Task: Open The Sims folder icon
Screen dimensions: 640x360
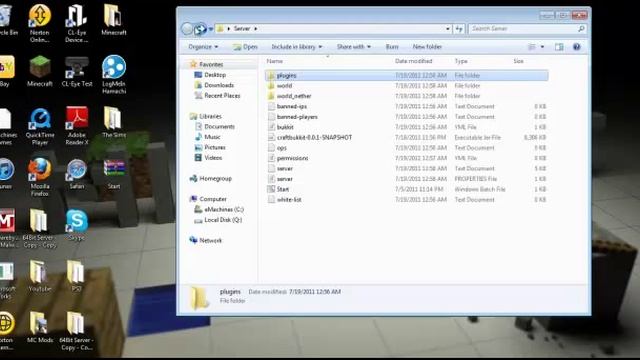Action: [x=113, y=122]
